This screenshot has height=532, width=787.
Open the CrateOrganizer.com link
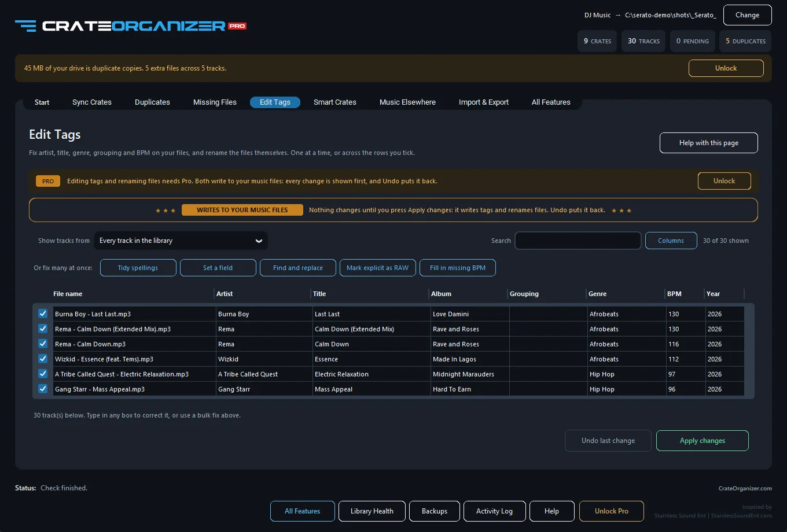[745, 489]
